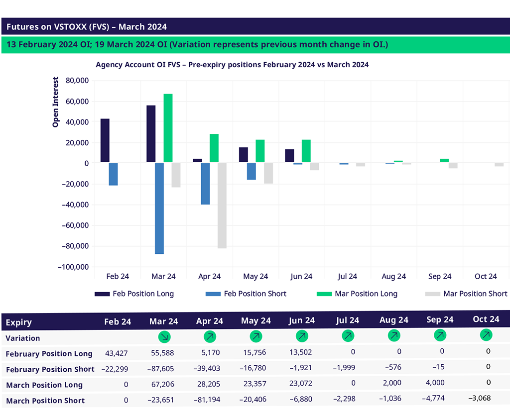This screenshot has height=420, width=510.
Task: Click the 'Mar Position Long' legend label
Action: pyautogui.click(x=366, y=294)
